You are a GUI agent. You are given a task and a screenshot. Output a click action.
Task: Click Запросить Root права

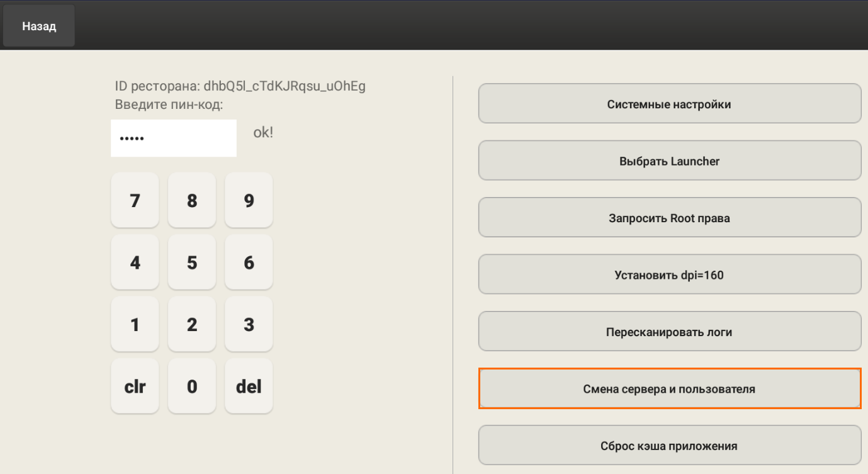(669, 218)
